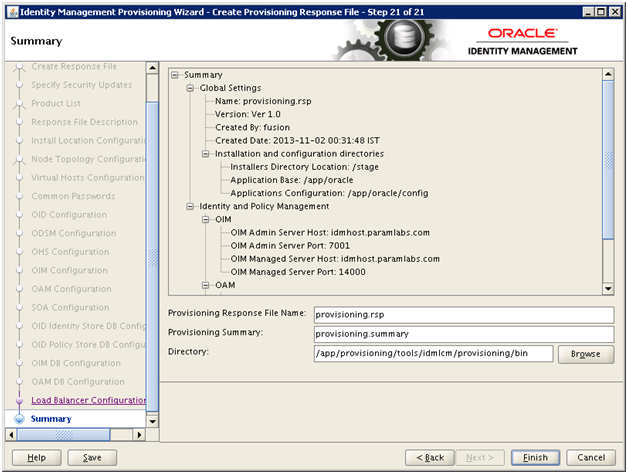Image resolution: width=628 pixels, height=474 pixels.
Task: Minimize the wizard window
Action: [588, 12]
